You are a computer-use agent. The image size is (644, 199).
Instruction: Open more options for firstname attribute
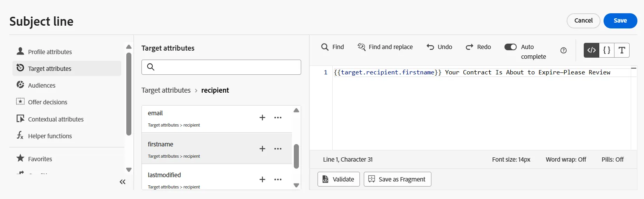[x=278, y=149]
